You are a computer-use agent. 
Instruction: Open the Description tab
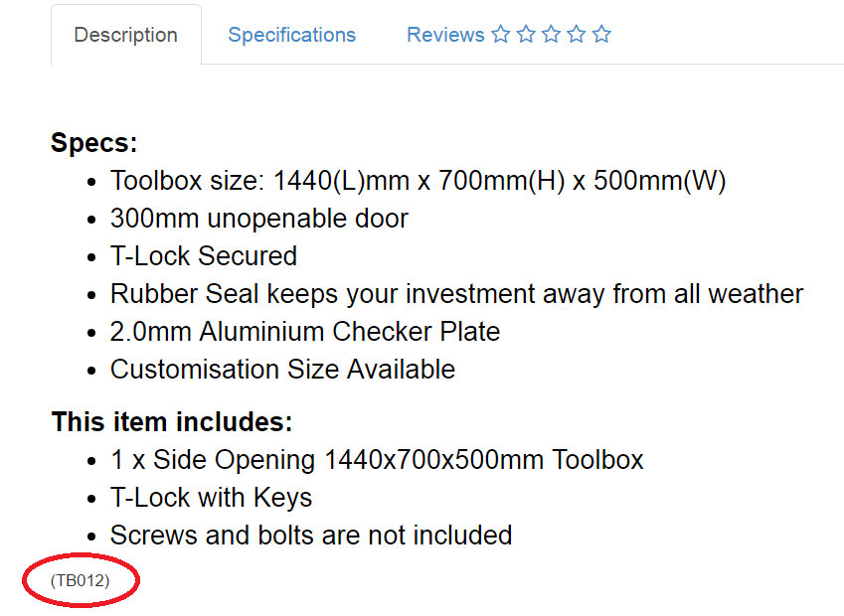[126, 35]
